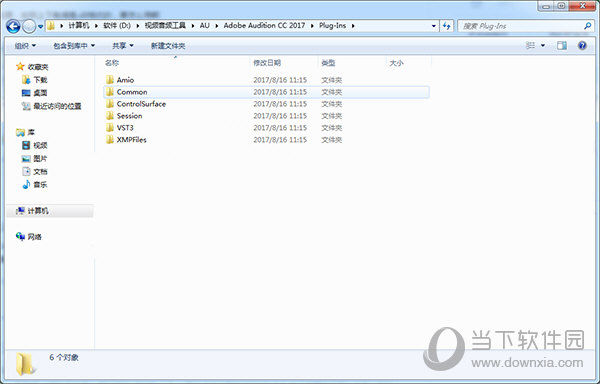Select AU in the address breadcrumb

[205, 26]
